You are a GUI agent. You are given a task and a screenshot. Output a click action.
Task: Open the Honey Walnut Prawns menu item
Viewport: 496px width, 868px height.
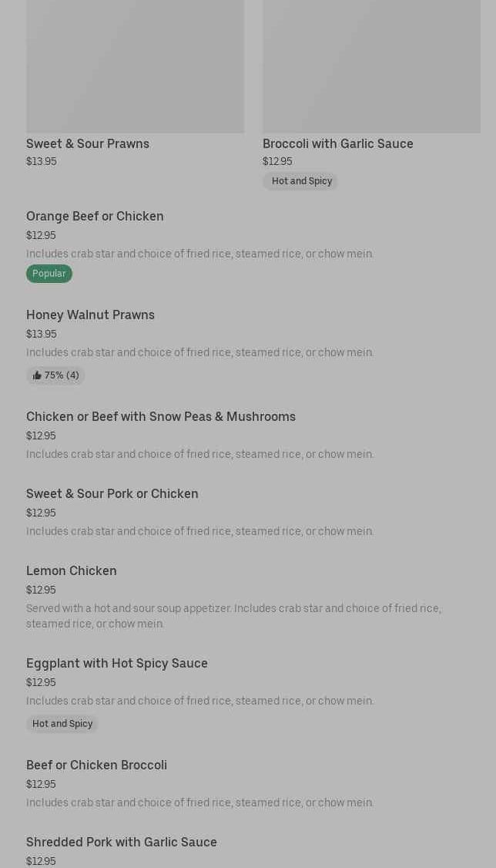tap(90, 315)
